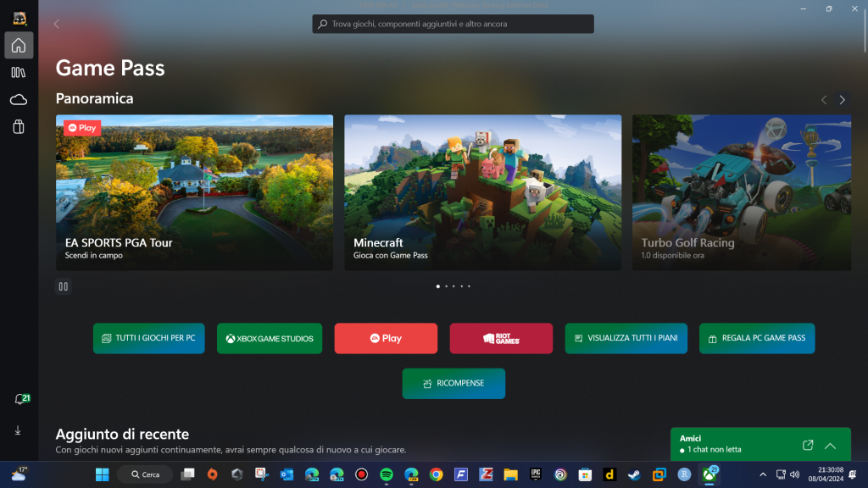Image resolution: width=868 pixels, height=488 pixels.
Task: Select the fifth carousel page dot
Action: click(469, 286)
